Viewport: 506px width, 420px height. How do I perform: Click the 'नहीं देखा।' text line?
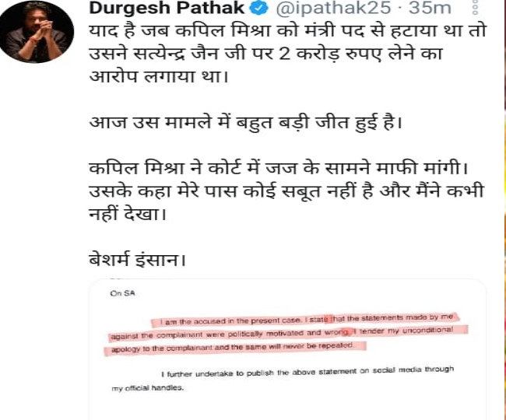[128, 214]
